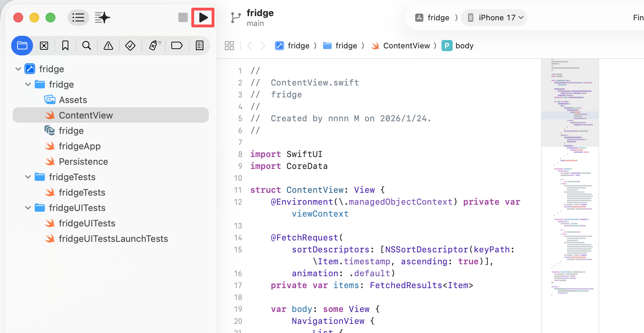Open the Report navigator

point(199,46)
